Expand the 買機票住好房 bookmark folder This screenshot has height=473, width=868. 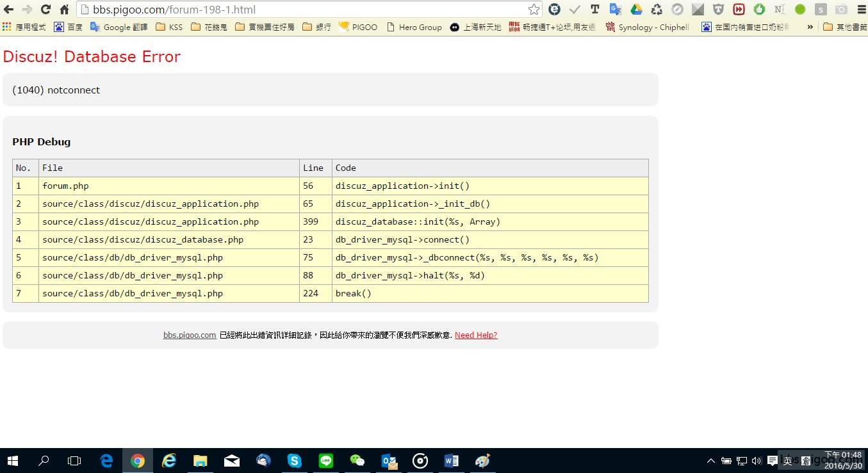tap(265, 27)
